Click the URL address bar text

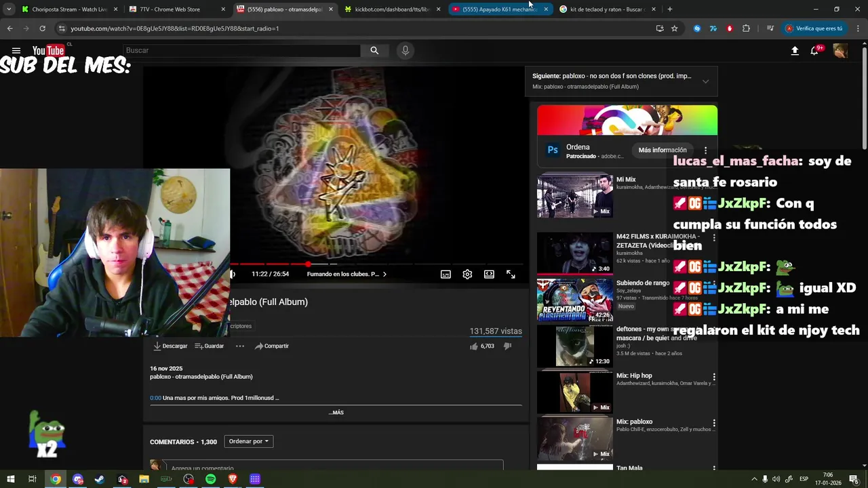(175, 28)
